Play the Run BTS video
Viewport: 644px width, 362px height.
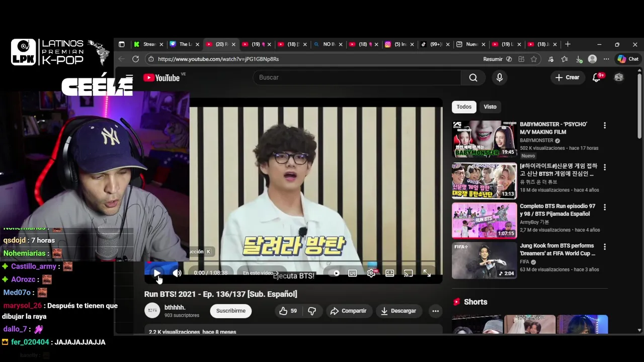coord(157,273)
